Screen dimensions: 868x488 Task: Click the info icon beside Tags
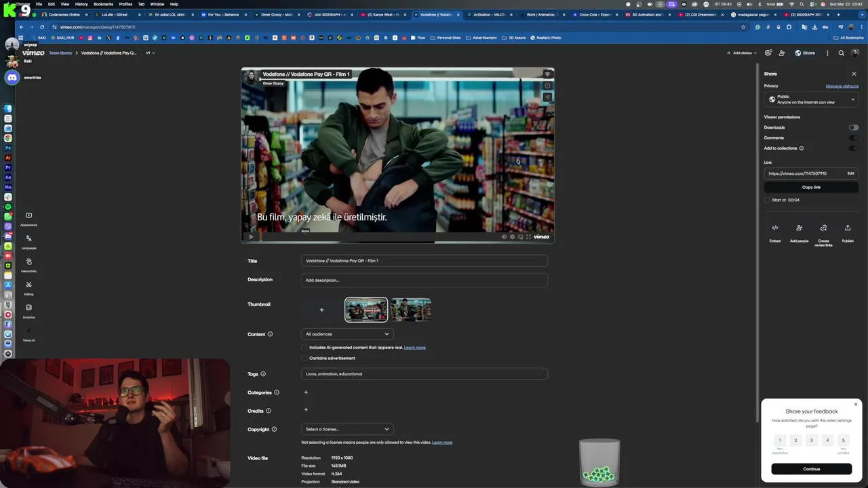click(x=263, y=374)
